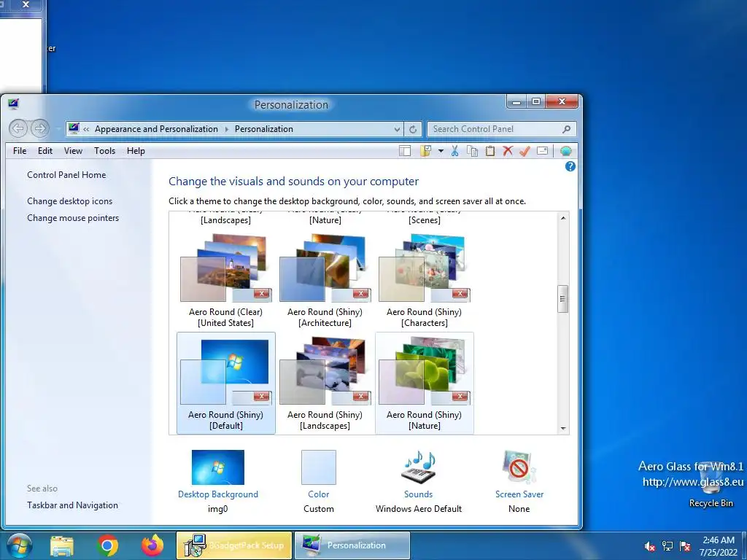Viewport: 747px width, 560px height.
Task: Click the Action Center flag tray icon
Action: pyautogui.click(x=685, y=546)
